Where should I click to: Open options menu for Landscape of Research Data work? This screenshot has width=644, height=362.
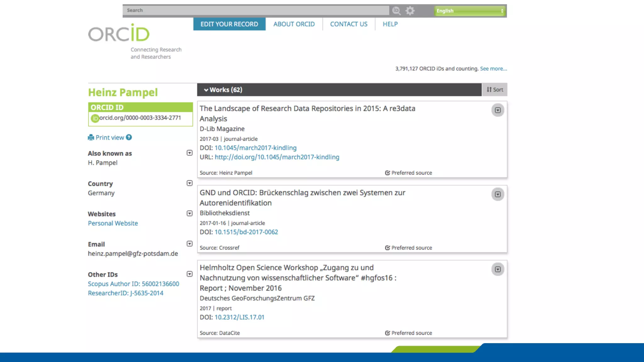coord(497,110)
